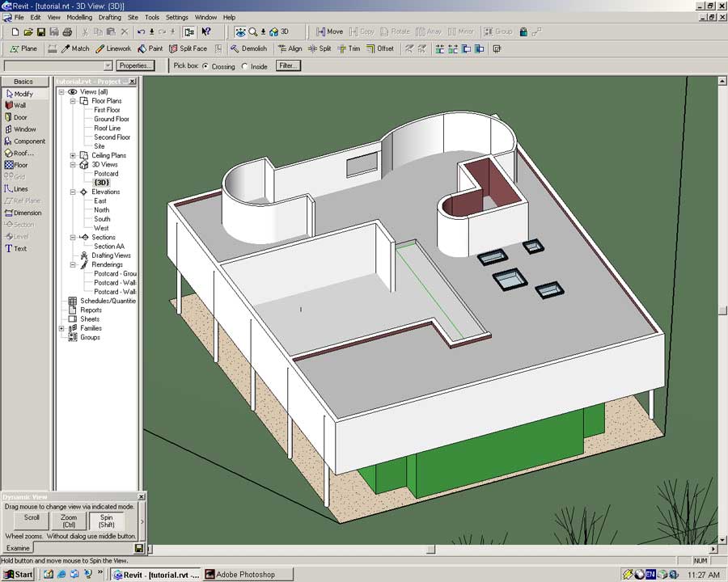Open the Modelling menu

point(79,17)
